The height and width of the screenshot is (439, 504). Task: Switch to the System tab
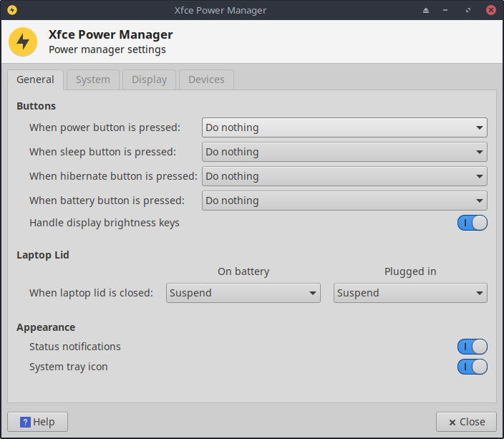[93, 79]
